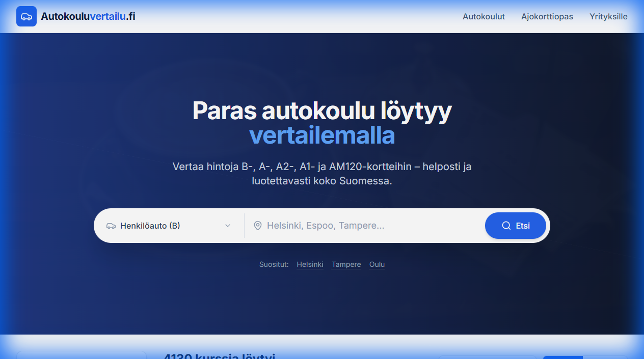644x359 pixels.
Task: Open the Ajokorttiopas guide page
Action: 547,16
